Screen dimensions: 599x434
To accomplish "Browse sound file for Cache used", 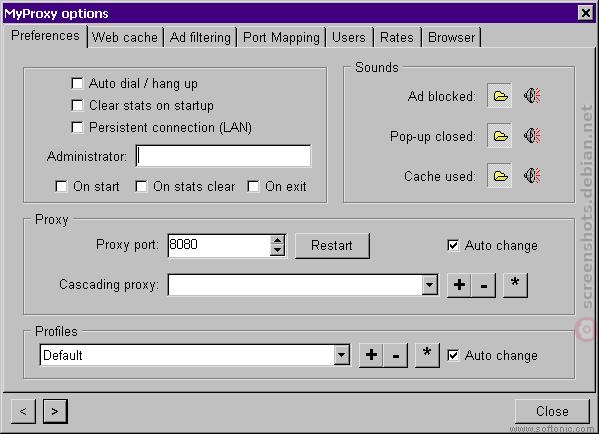I will 499,176.
